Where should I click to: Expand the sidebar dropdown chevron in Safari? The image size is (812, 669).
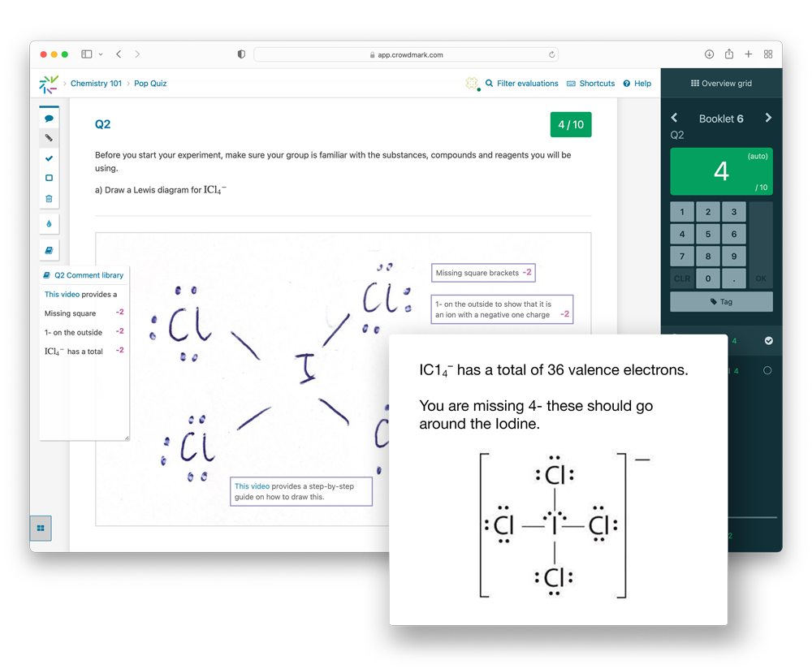click(101, 54)
